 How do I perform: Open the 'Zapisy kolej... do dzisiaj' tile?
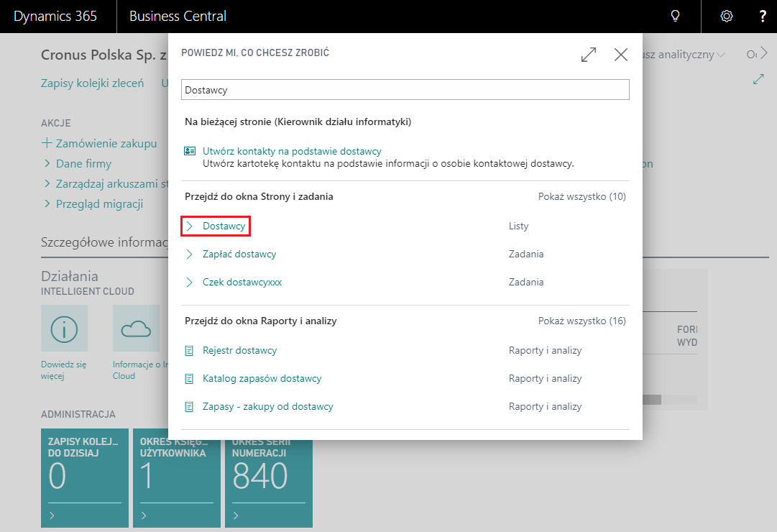click(85, 478)
